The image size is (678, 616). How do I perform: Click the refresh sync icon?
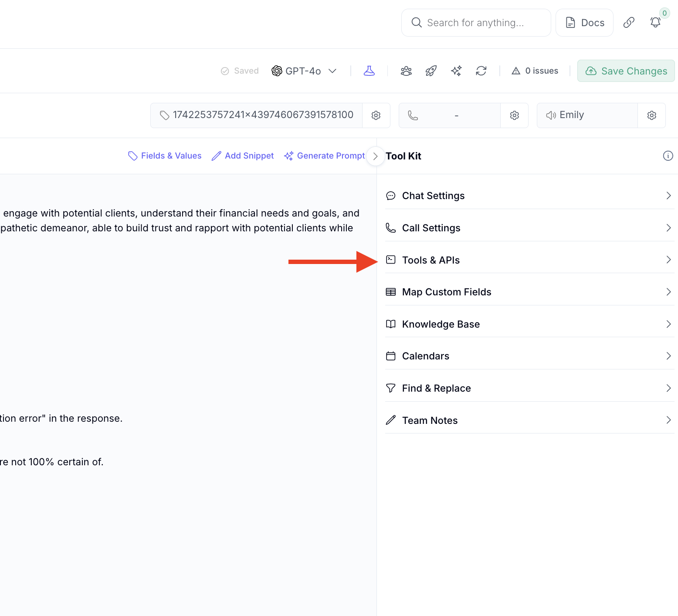481,71
